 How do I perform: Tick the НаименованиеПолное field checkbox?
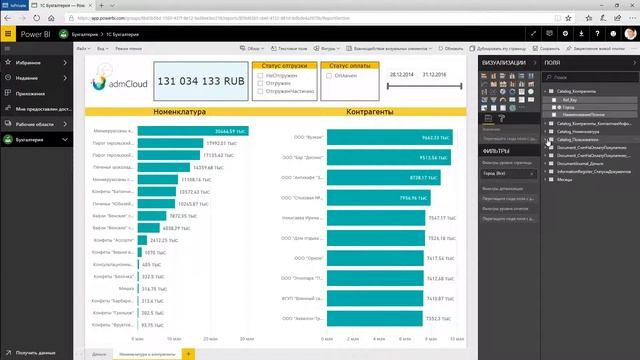pyautogui.click(x=554, y=115)
